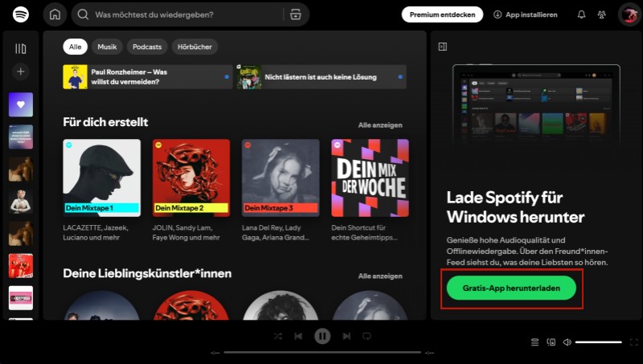Click Deine Lieblingskünstler*innen heading
This screenshot has width=643, height=364.
(x=147, y=273)
